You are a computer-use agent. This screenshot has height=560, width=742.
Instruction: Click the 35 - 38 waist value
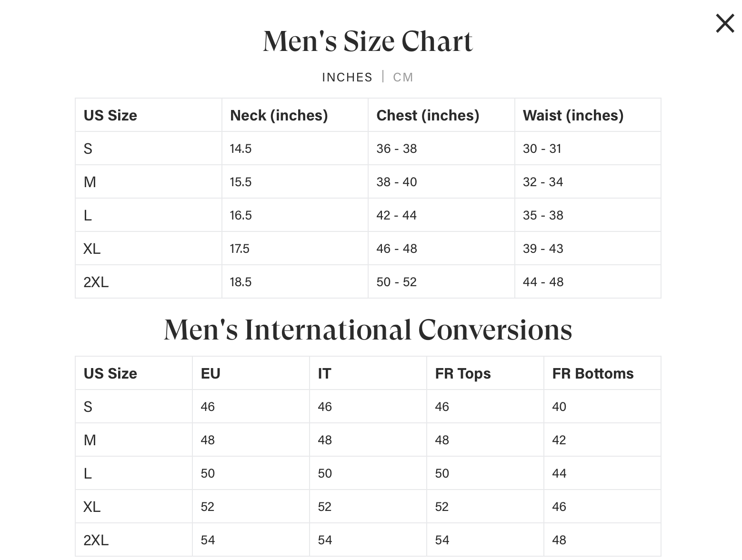(x=542, y=215)
